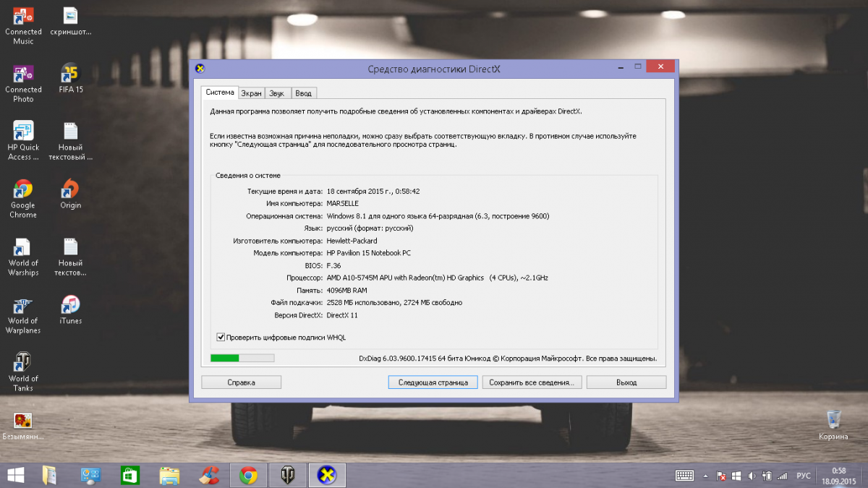Viewport: 868px width, 488px height.
Task: Select the Google Chrome desktop icon
Action: coord(23,198)
